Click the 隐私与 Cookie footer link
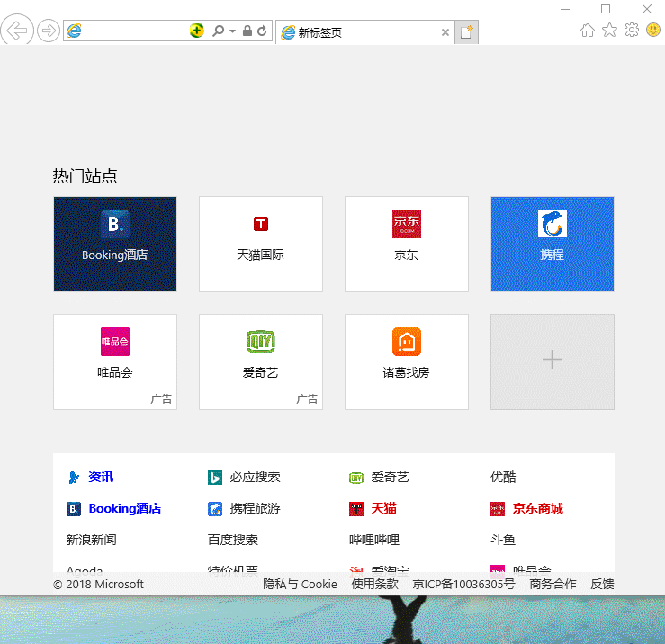 pos(300,585)
